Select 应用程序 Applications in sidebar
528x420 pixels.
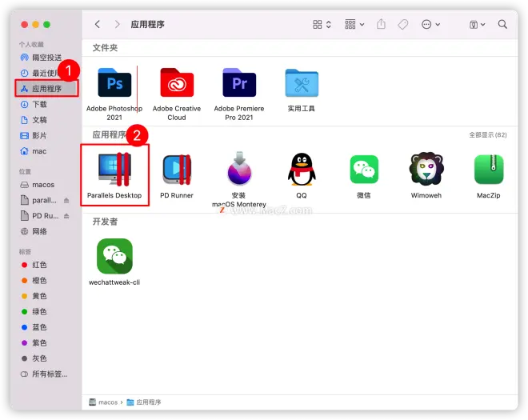(x=46, y=89)
